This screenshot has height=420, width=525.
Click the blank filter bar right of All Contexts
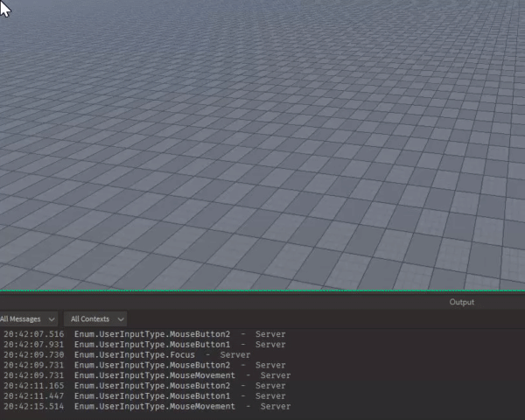(x=324, y=319)
